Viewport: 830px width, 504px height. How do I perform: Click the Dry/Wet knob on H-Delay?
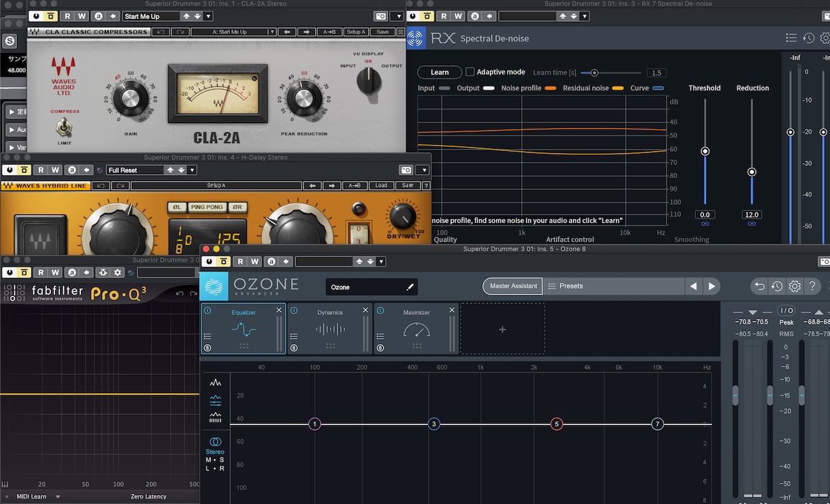(x=402, y=217)
